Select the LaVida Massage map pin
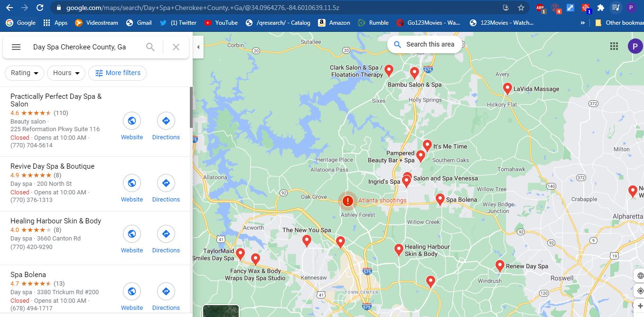The image size is (644, 317). (507, 89)
